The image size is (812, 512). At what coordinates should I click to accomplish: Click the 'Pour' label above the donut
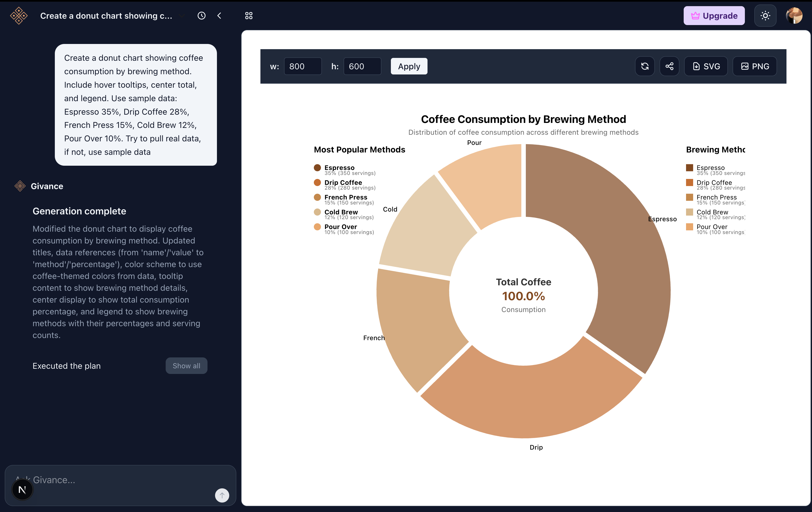click(x=474, y=143)
